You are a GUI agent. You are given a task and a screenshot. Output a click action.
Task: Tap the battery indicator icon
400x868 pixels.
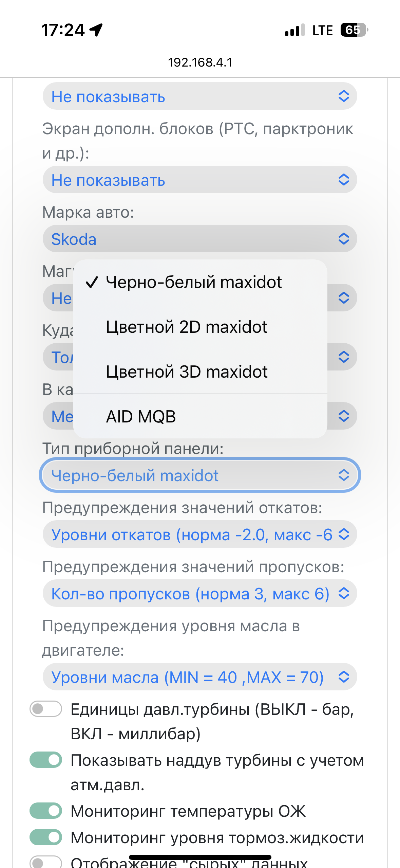[x=354, y=30]
